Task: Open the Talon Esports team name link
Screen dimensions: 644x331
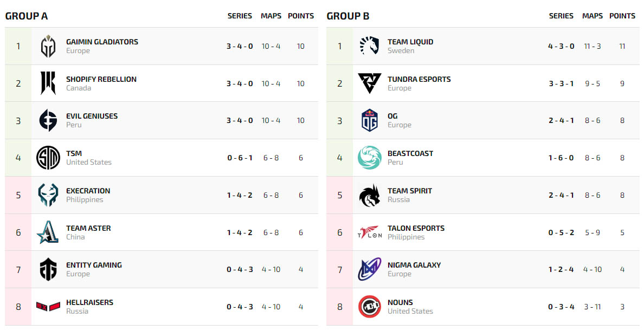Action: click(416, 228)
